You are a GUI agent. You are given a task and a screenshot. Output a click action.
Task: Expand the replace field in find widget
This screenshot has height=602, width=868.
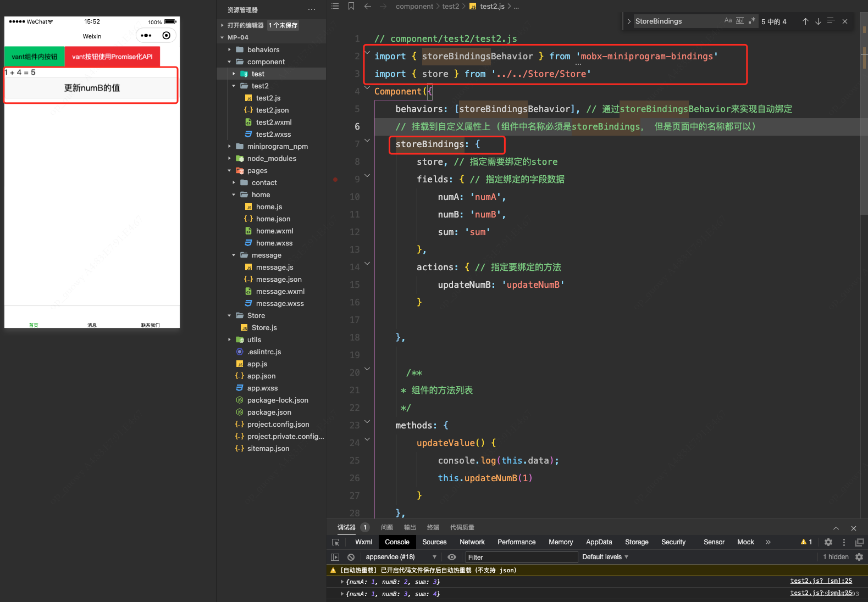(x=629, y=21)
